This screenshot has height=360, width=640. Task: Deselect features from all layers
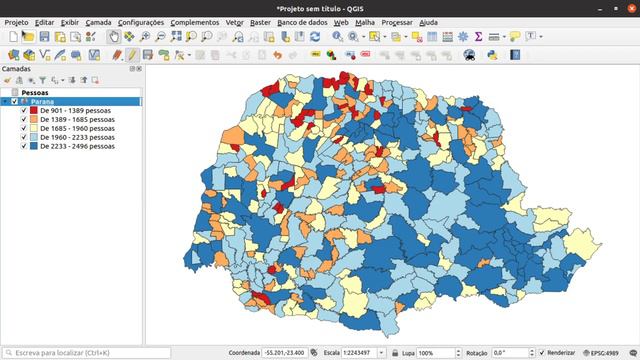click(x=417, y=37)
